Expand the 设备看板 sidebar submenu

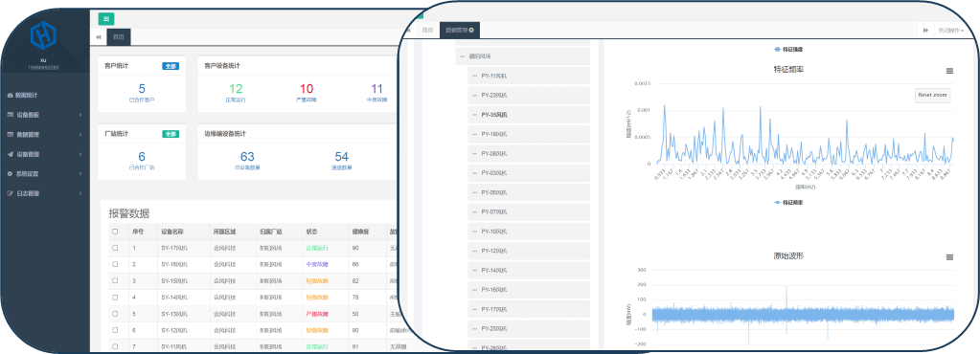point(44,115)
